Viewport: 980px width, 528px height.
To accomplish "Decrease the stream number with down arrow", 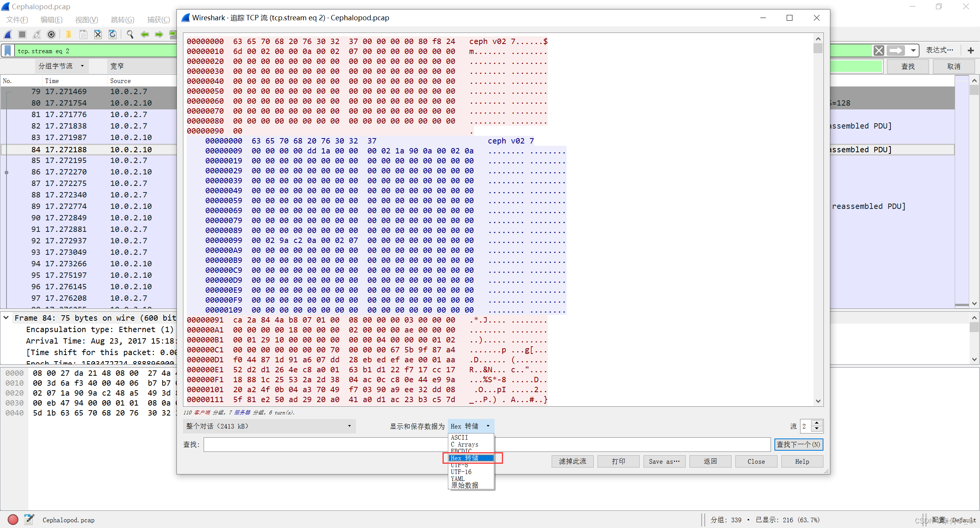I will tap(817, 429).
